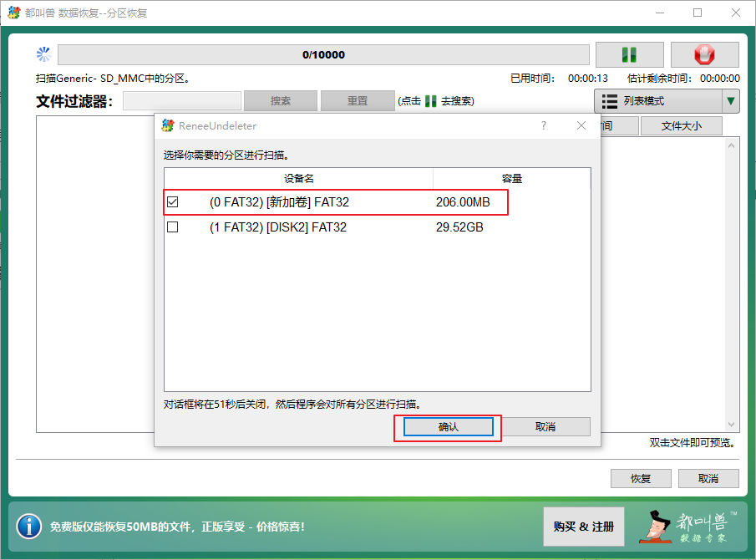
Task: Click the spinning loading indicator icon
Action: coord(43,54)
